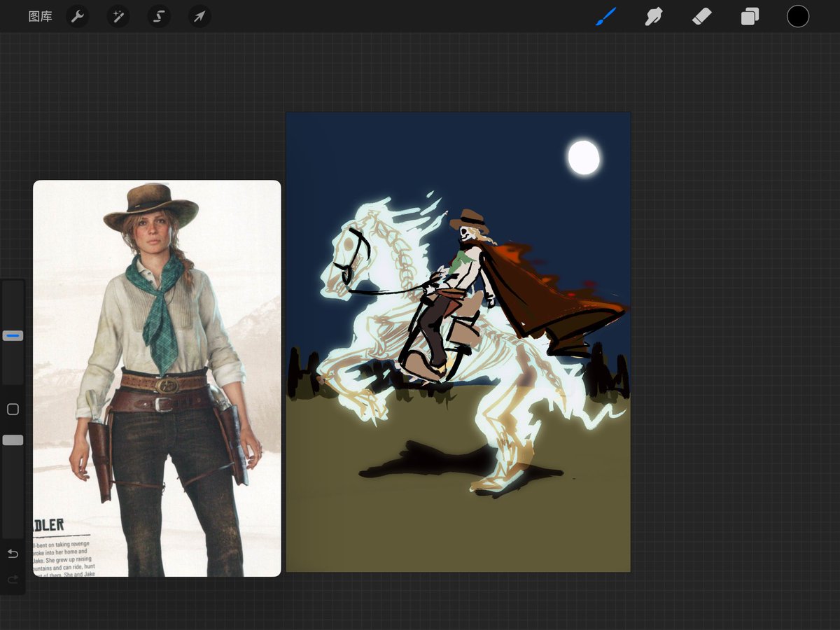Image resolution: width=840 pixels, height=630 pixels.
Task: Select the Selection S-shaped tool
Action: click(159, 17)
